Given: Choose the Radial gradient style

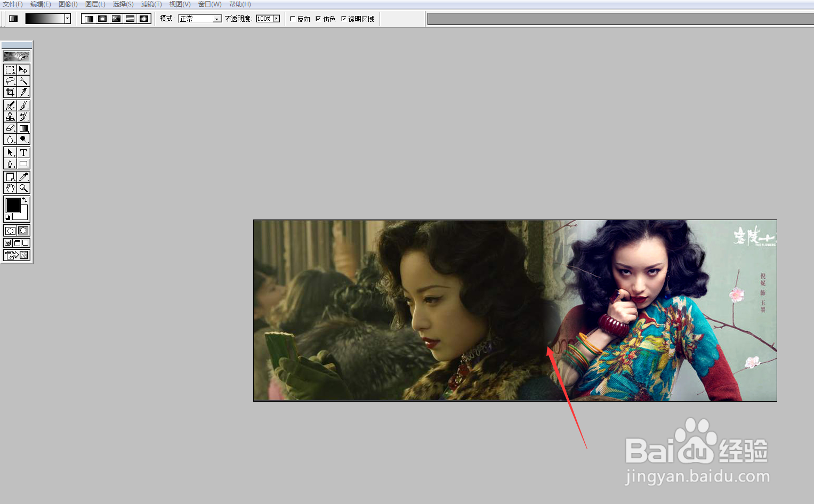Looking at the screenshot, I should point(102,19).
